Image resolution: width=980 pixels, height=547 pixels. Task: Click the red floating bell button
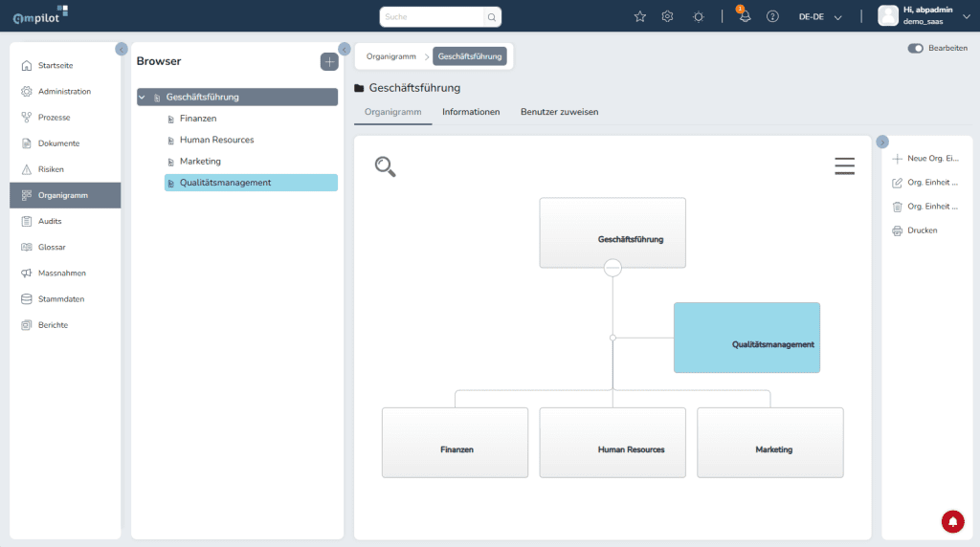tap(952, 521)
